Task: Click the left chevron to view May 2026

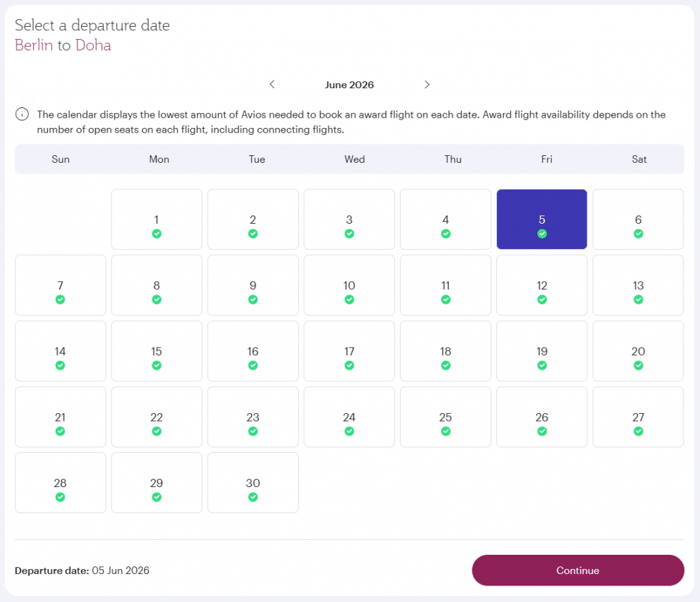Action: tap(271, 84)
